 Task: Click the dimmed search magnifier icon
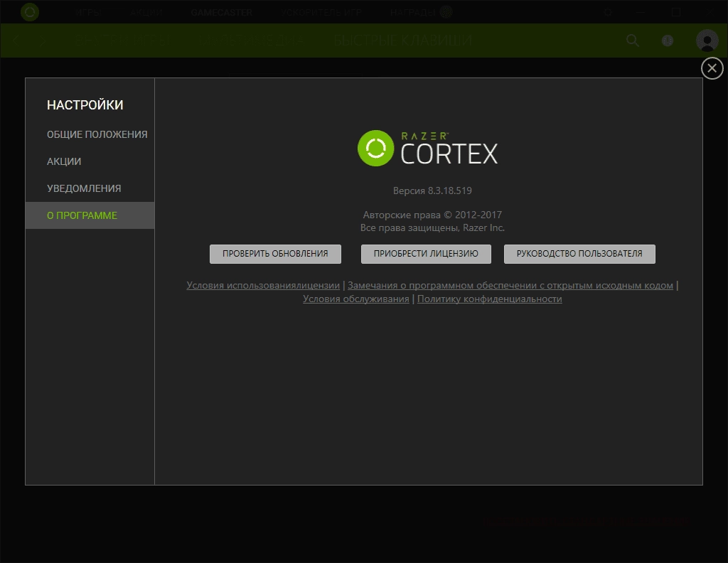(632, 41)
